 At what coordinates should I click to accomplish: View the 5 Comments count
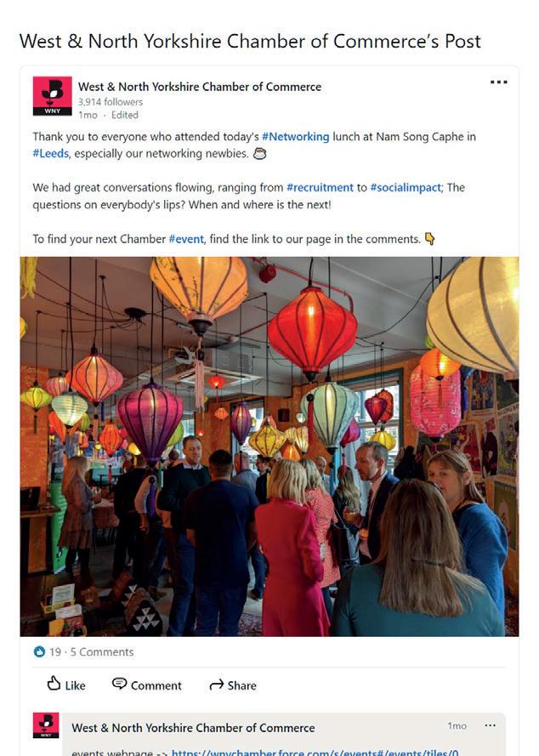[x=102, y=652]
